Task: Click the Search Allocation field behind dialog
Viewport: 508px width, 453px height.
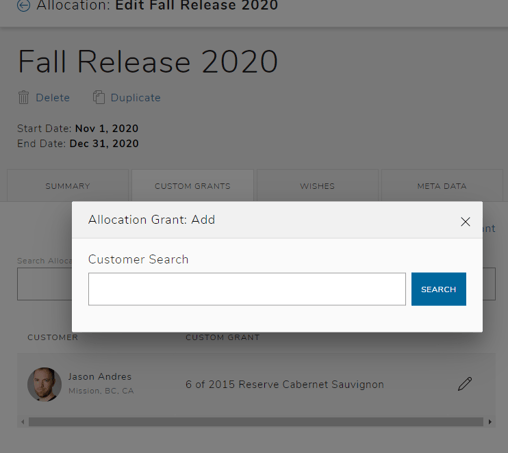Action: tap(44, 284)
